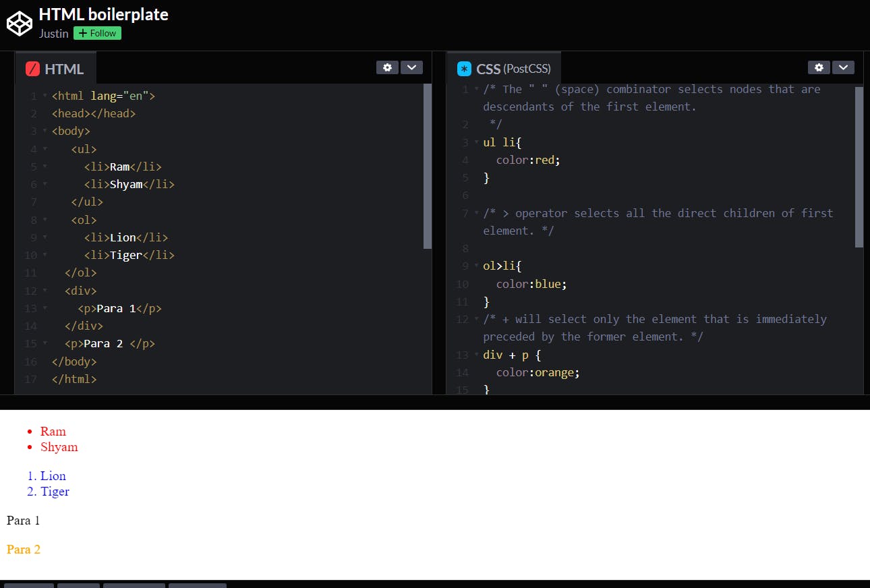Click the color:red declaration
The height and width of the screenshot is (588, 870).
528,160
